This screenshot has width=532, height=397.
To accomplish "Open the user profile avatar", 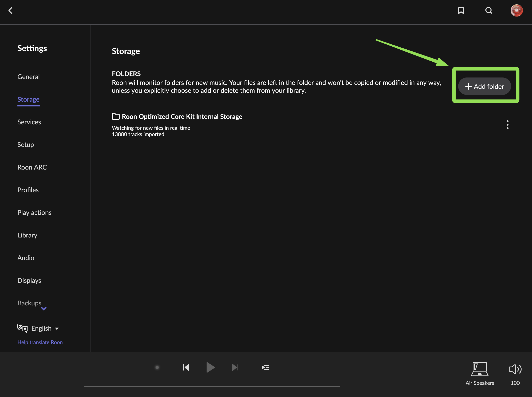I will coord(517,11).
